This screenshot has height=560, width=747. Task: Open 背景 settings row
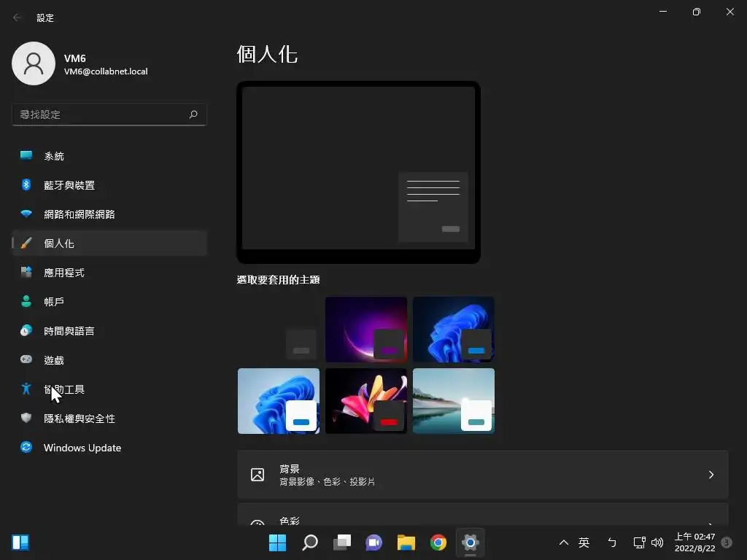(x=483, y=475)
